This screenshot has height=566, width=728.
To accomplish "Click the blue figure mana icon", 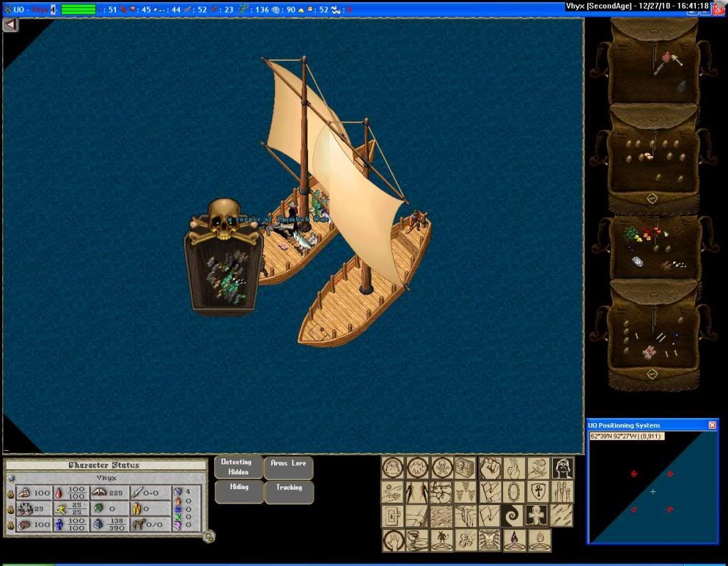I will click(60, 525).
